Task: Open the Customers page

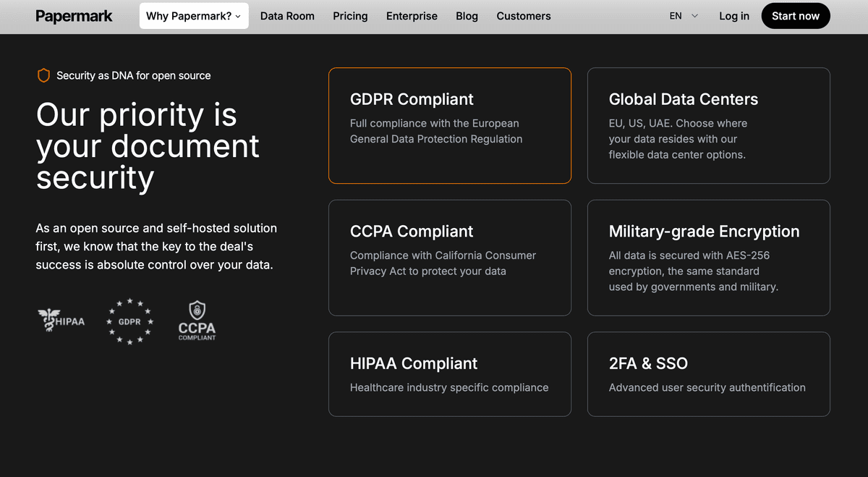Action: coord(524,16)
